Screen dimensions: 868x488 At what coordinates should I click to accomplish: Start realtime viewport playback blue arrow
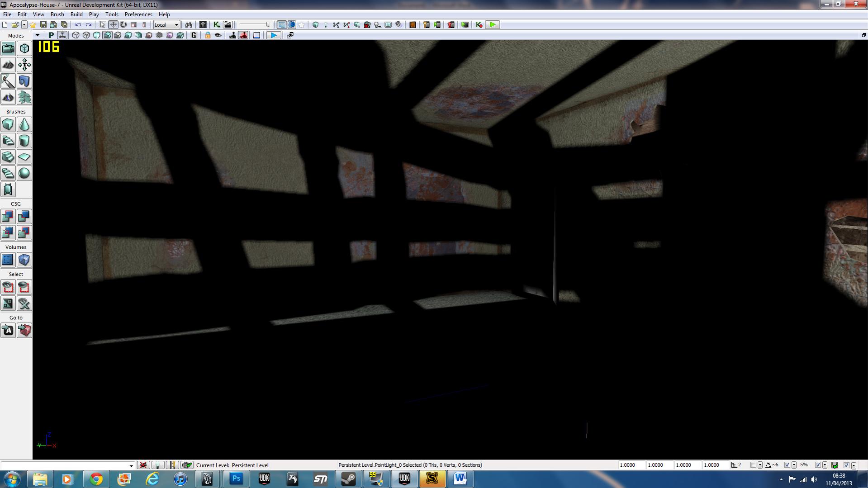click(x=273, y=35)
